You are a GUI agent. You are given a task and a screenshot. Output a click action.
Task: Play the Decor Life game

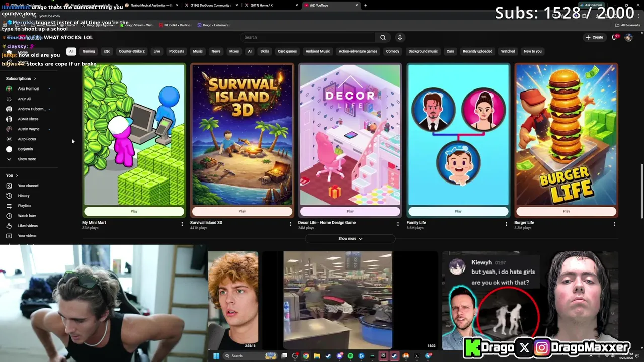350,211
